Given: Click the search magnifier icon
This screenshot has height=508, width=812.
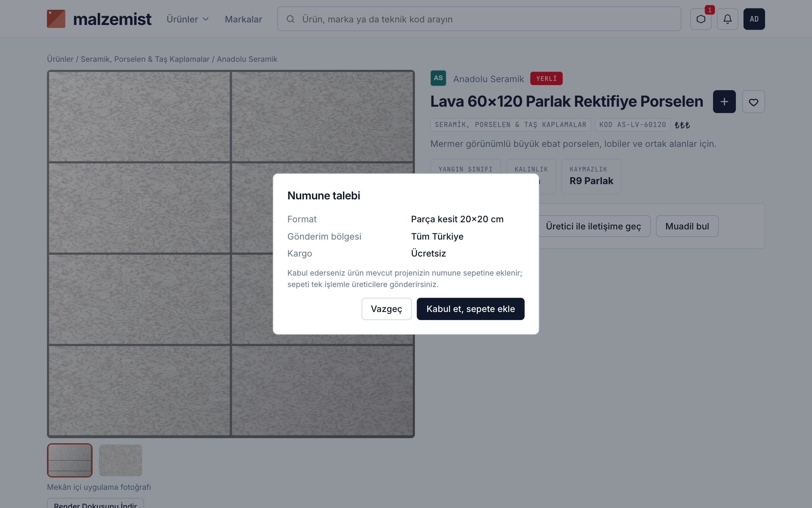Looking at the screenshot, I should (291, 19).
